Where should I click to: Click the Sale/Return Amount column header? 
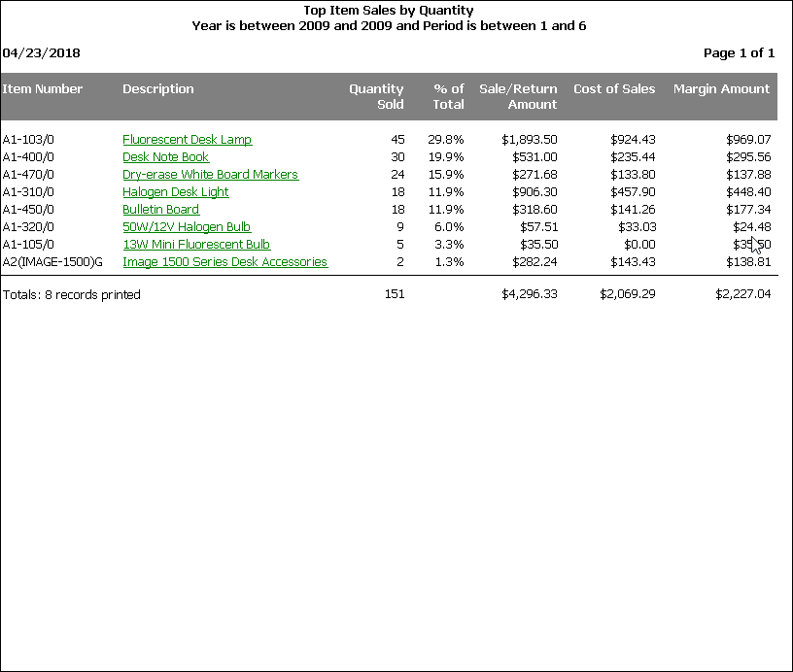tap(518, 96)
